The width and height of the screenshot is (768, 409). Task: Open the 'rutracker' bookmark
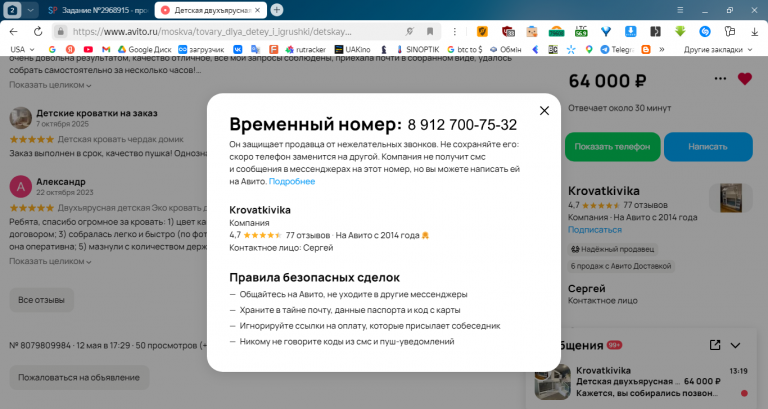click(306, 49)
